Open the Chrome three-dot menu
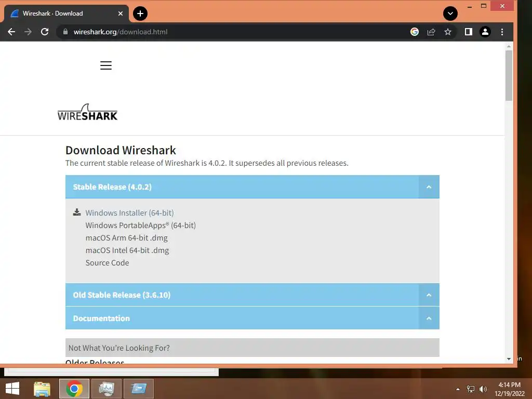This screenshot has height=399, width=532. point(502,32)
